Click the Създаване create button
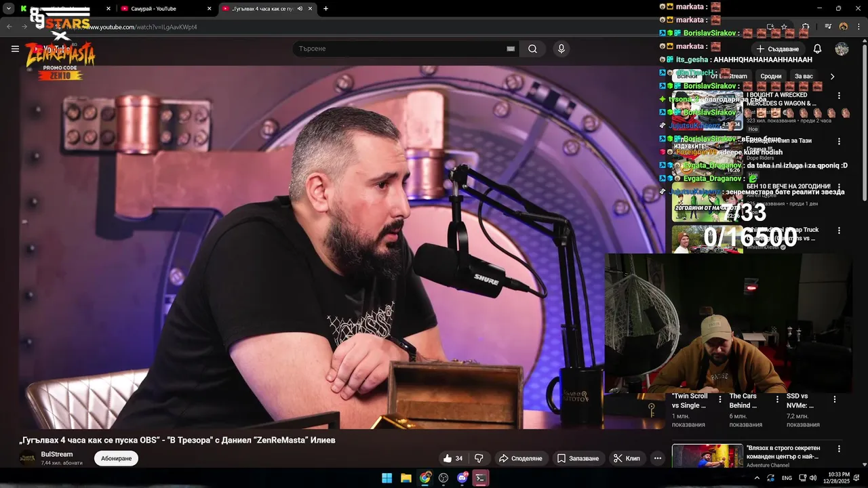868x488 pixels. click(x=778, y=49)
